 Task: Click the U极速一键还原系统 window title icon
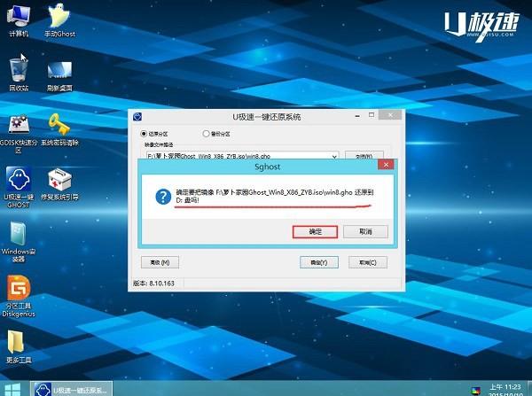click(x=137, y=117)
